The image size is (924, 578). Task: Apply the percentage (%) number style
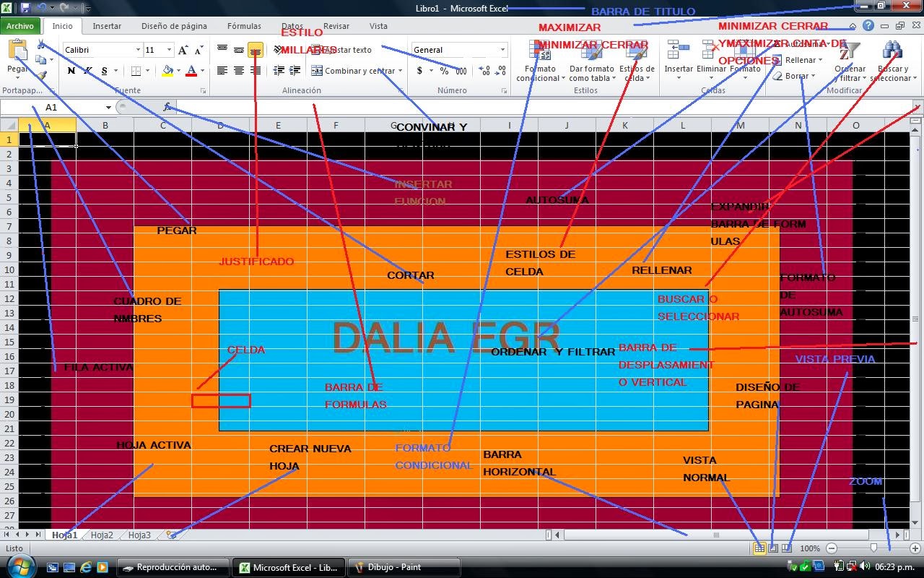[x=444, y=72]
